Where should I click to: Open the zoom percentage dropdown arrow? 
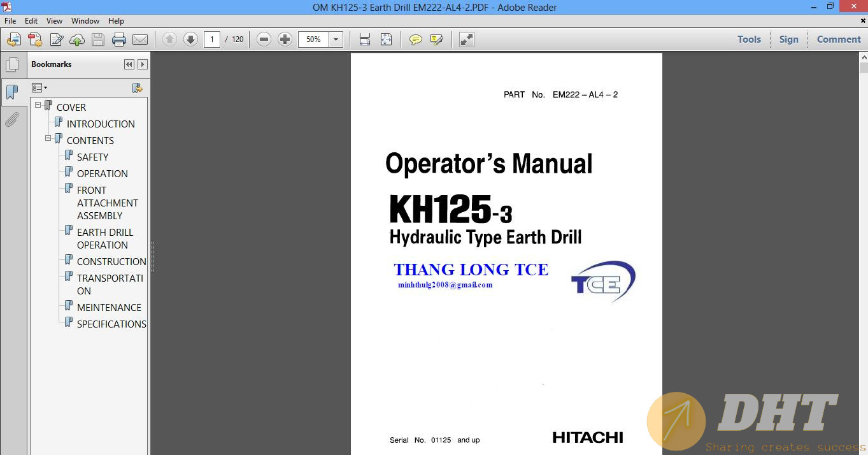click(336, 40)
